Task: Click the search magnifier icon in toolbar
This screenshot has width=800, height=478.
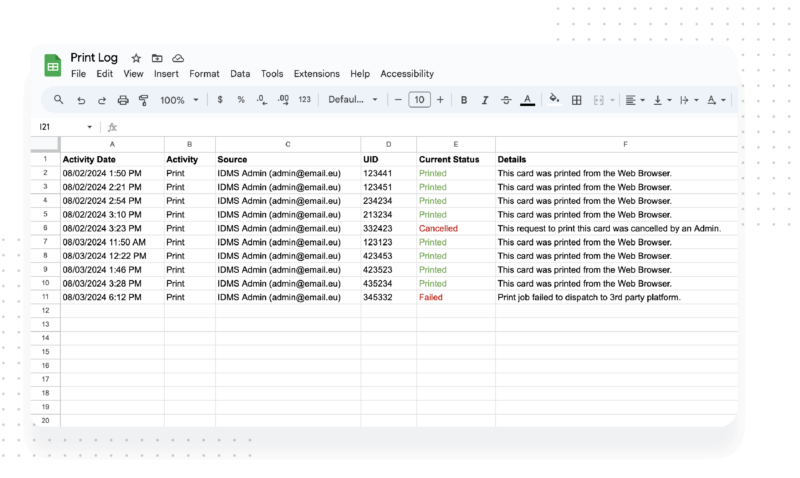Action: (x=59, y=100)
